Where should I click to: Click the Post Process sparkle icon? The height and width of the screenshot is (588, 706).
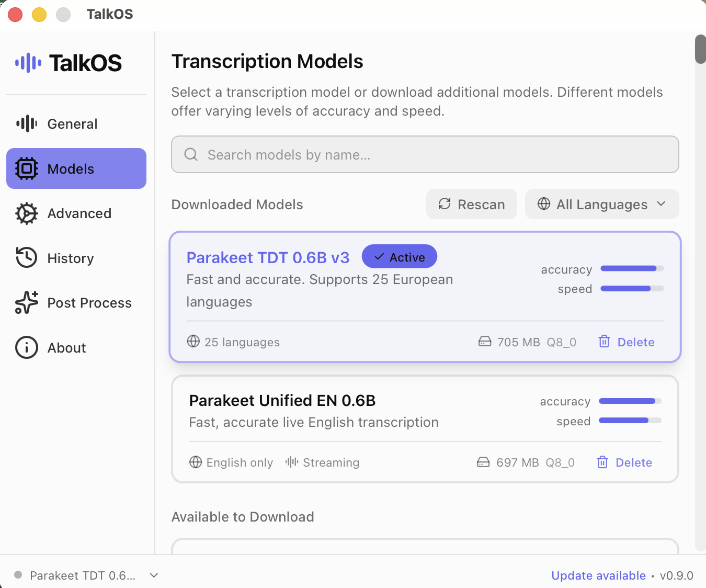tap(27, 302)
